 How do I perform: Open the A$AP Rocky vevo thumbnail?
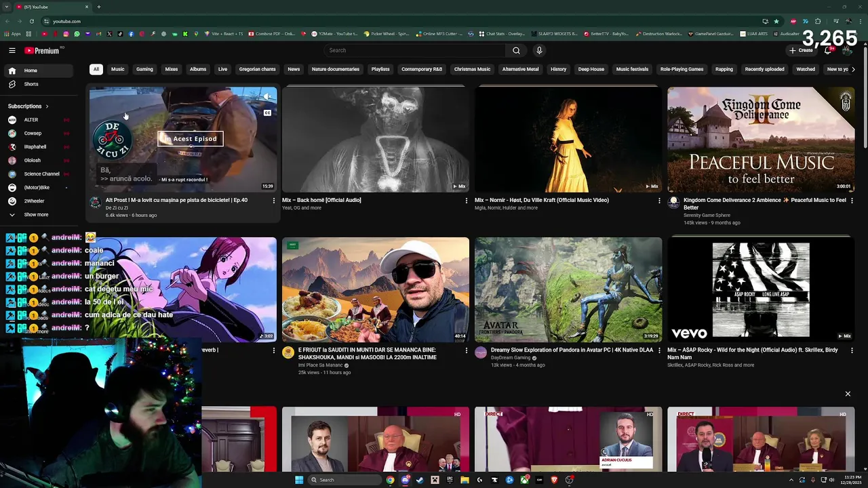[x=761, y=289]
